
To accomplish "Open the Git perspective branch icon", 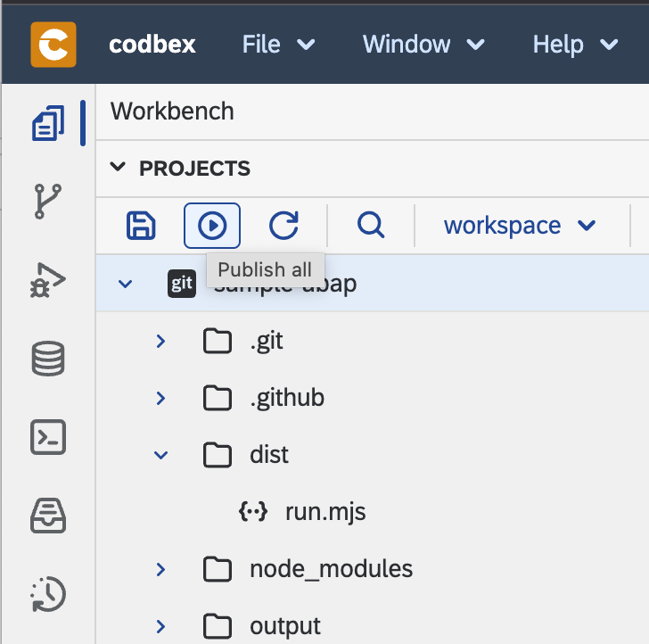I will 48,202.
